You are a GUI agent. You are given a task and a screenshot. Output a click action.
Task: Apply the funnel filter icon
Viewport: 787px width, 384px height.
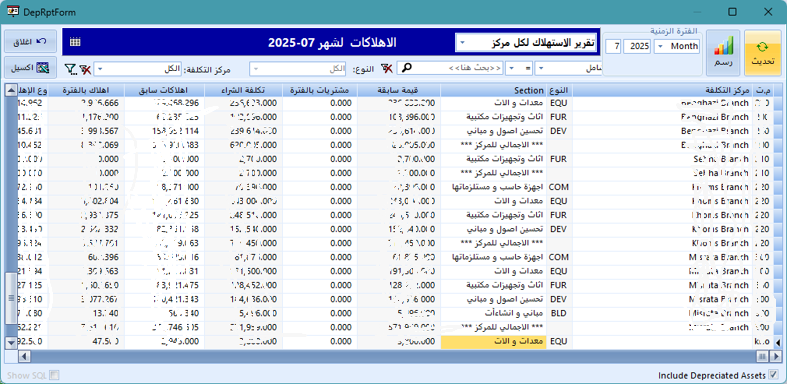coord(71,69)
